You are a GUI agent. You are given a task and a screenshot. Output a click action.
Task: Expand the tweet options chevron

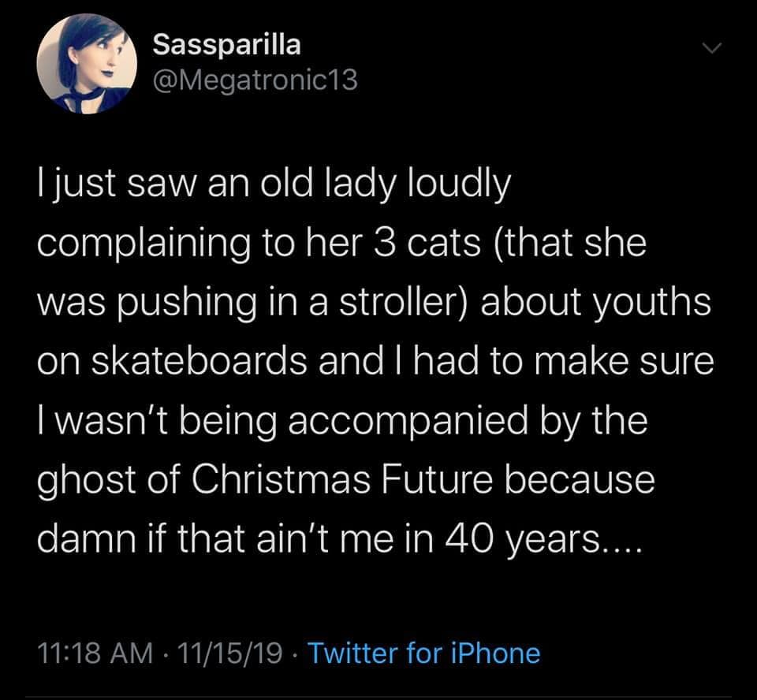coord(713,49)
